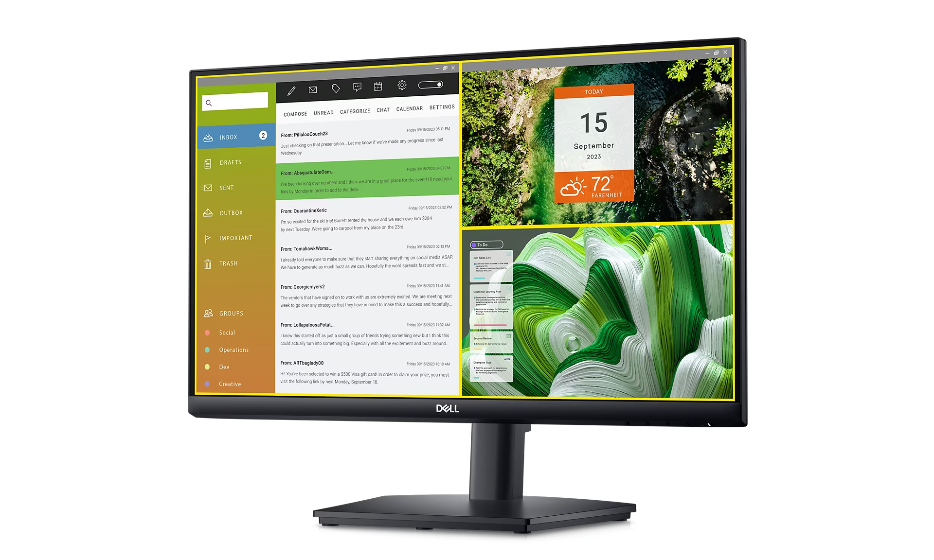
Task: Click the search input field
Action: [235, 103]
